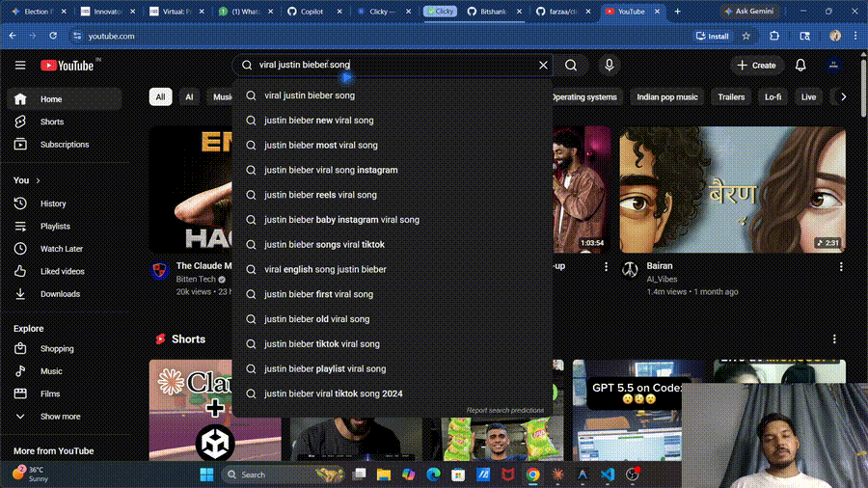Viewport: 868px width, 488px height.
Task: Select the AI filter chip
Action: [189, 96]
